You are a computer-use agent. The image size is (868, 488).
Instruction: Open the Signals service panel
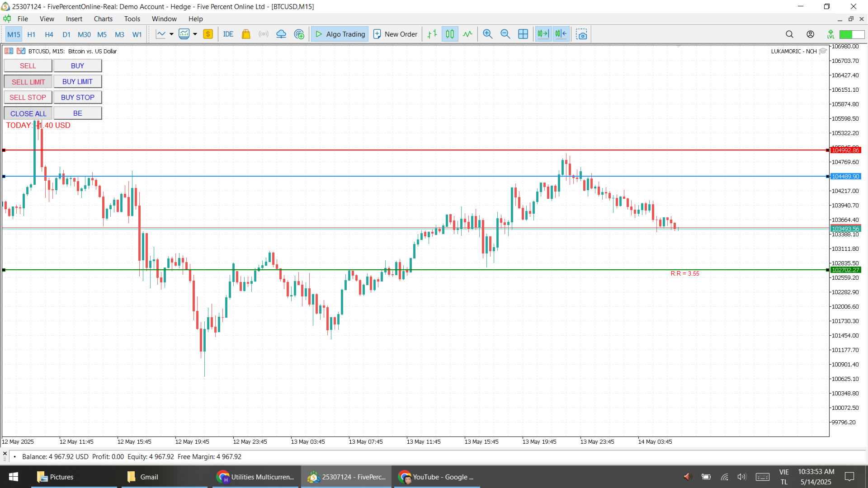(x=264, y=34)
